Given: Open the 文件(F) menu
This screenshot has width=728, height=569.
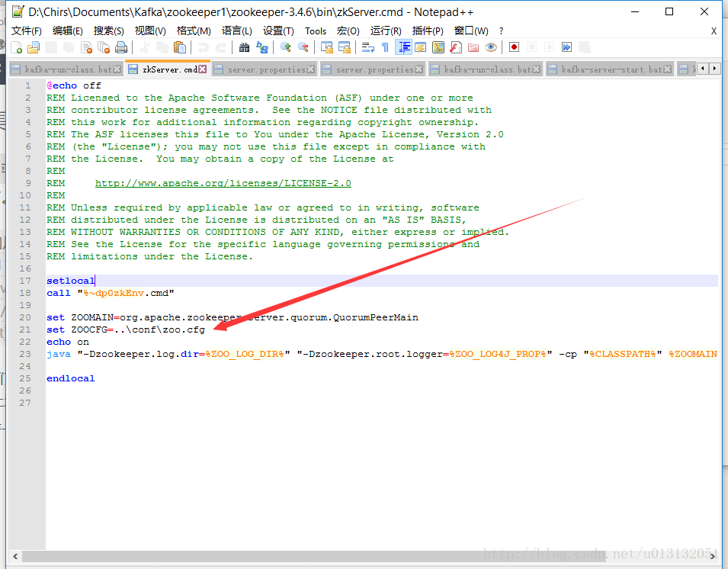Looking at the screenshot, I should point(26,31).
